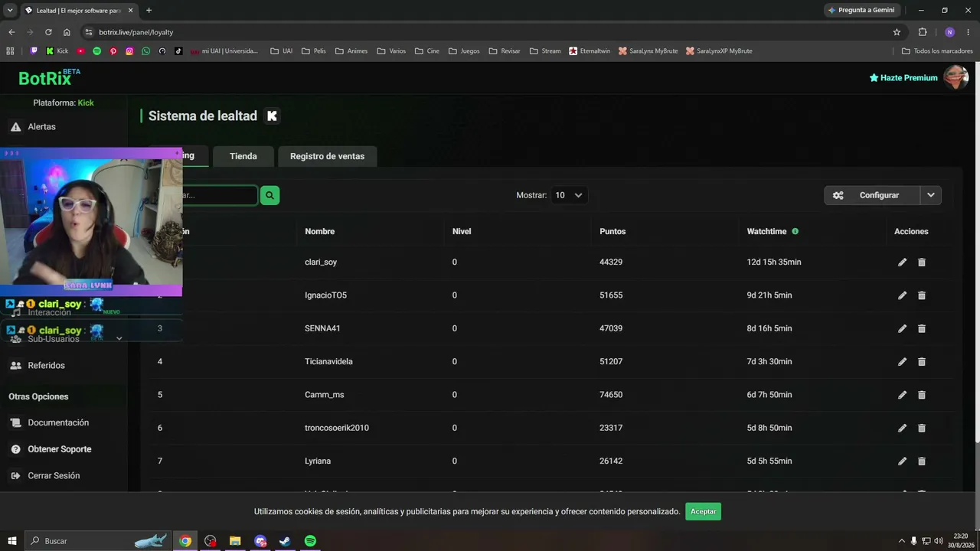This screenshot has height=551, width=980.
Task: Edit the Ticianavidela row with pencil icon
Action: [x=902, y=362]
